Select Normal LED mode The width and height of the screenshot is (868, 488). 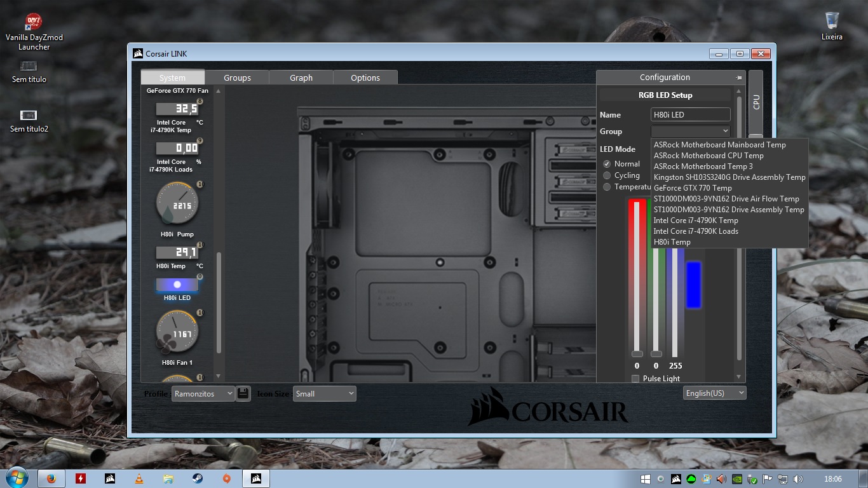tap(607, 164)
